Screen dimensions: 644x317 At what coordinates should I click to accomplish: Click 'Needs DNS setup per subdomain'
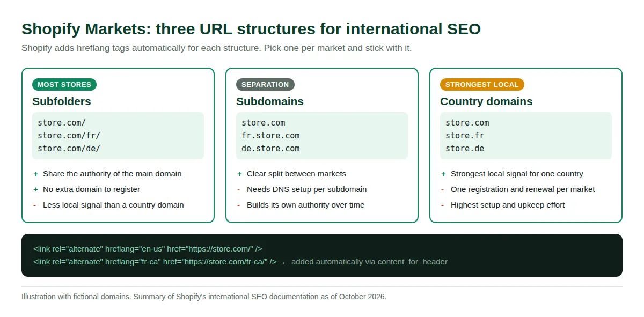tap(306, 189)
